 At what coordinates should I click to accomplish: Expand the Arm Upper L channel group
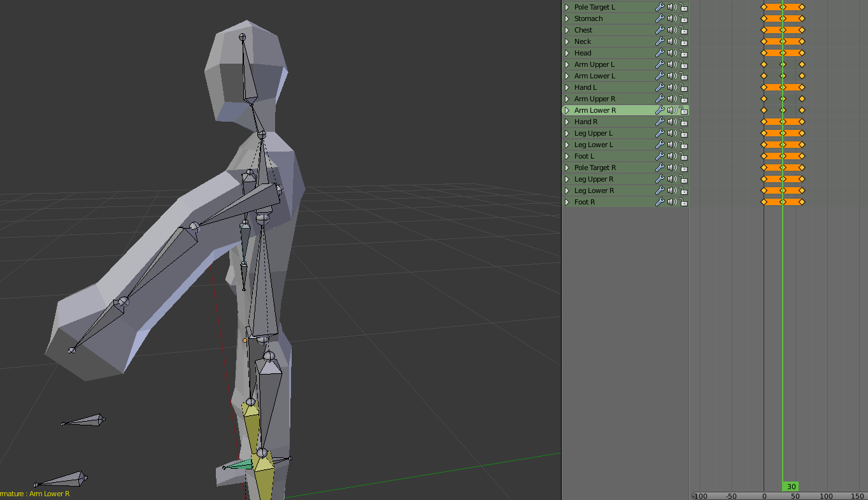tap(567, 64)
